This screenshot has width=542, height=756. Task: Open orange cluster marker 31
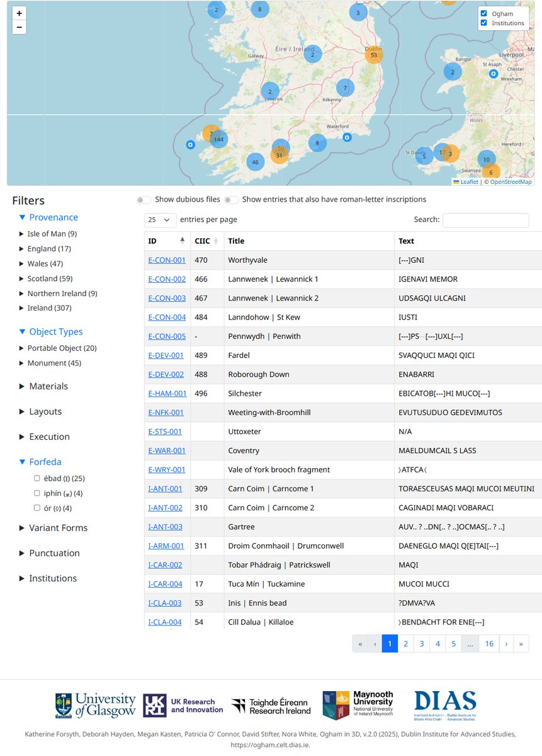point(279,155)
